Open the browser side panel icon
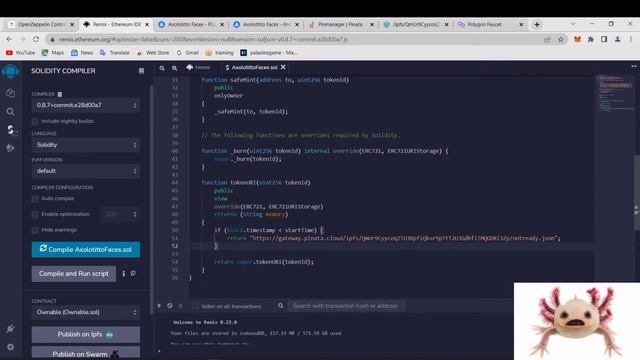The image size is (640, 360). click(604, 39)
